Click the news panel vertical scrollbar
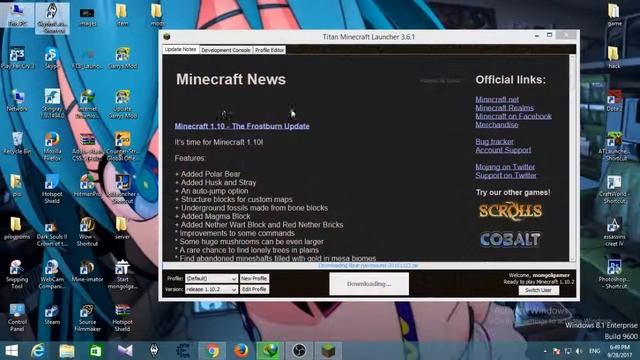Viewport: 640px width, 360px height. tap(572, 158)
